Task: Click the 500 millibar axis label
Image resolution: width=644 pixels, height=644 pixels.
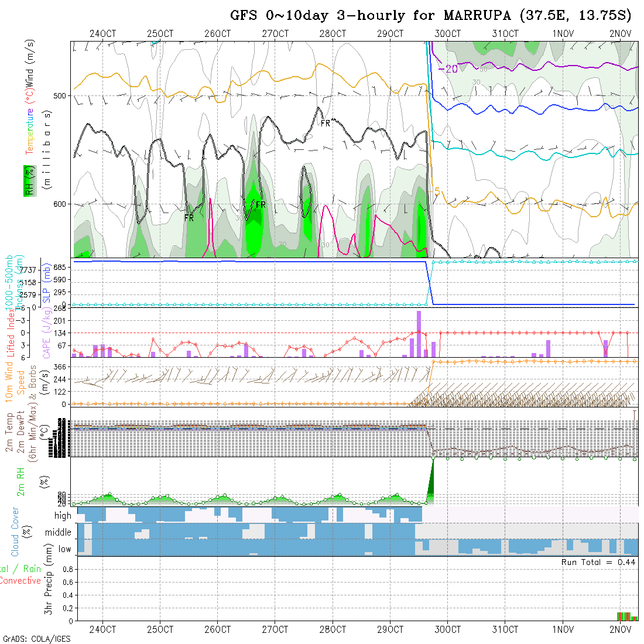Action: (x=61, y=95)
